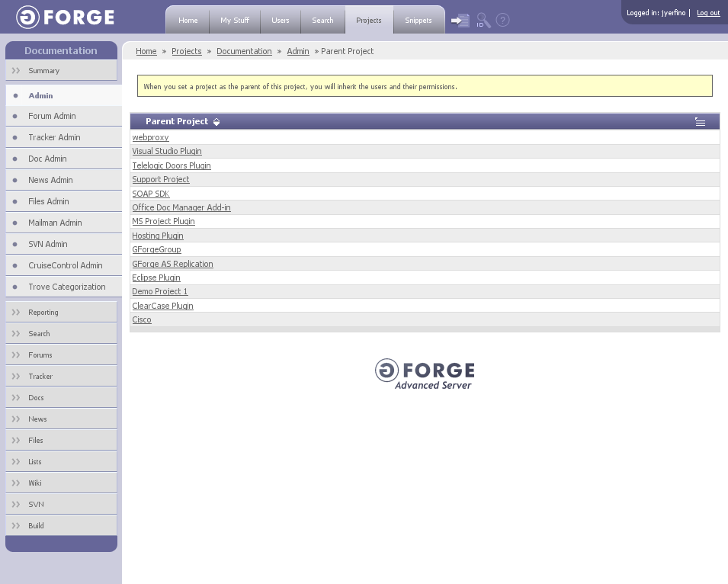Open Forum Admin in the sidebar
Screen dimensions: 728x584
tap(63, 116)
